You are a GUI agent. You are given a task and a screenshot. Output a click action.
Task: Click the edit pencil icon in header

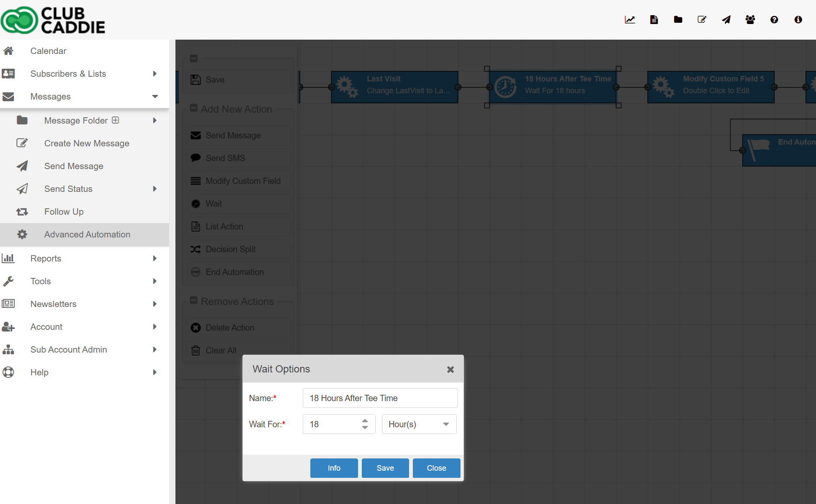[x=702, y=20]
